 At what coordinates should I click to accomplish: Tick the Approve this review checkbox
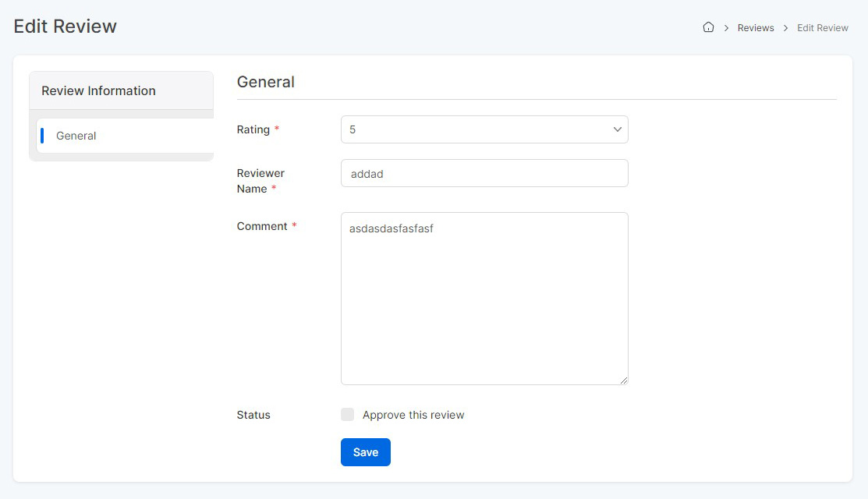(x=348, y=415)
